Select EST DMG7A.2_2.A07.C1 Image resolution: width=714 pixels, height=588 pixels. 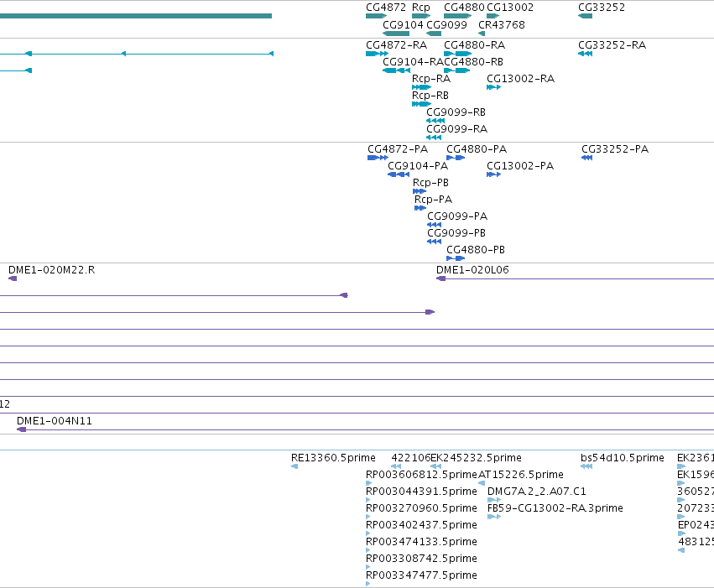pyautogui.click(x=536, y=492)
